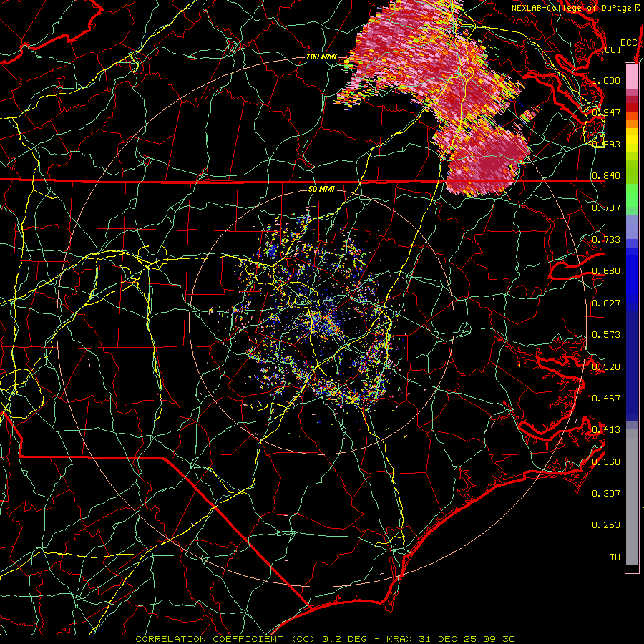The image size is (644, 644).
Task: Click the 0.520 legend value
Action: (x=606, y=366)
